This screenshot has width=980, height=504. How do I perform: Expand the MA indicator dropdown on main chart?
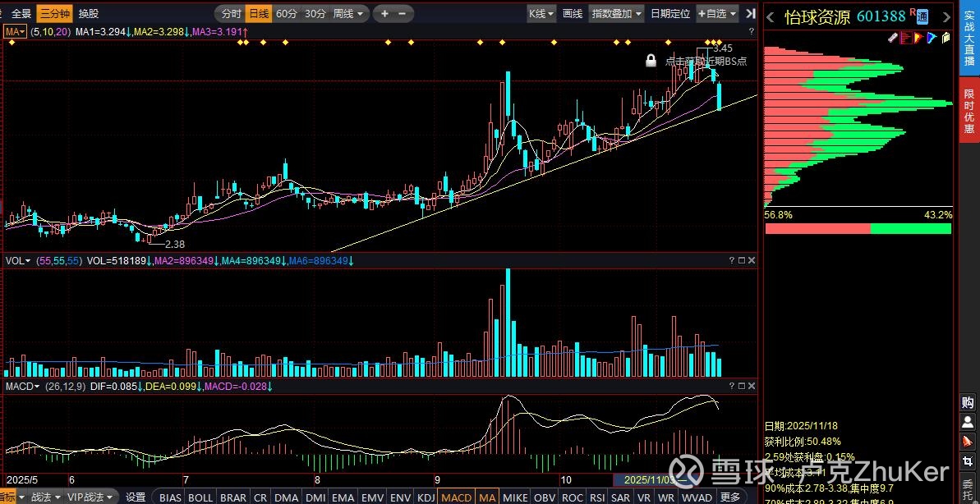[15, 31]
